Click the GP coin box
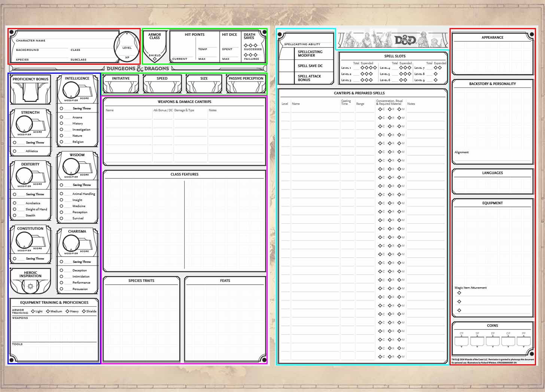Screen dimensions: 545x392 [508, 342]
